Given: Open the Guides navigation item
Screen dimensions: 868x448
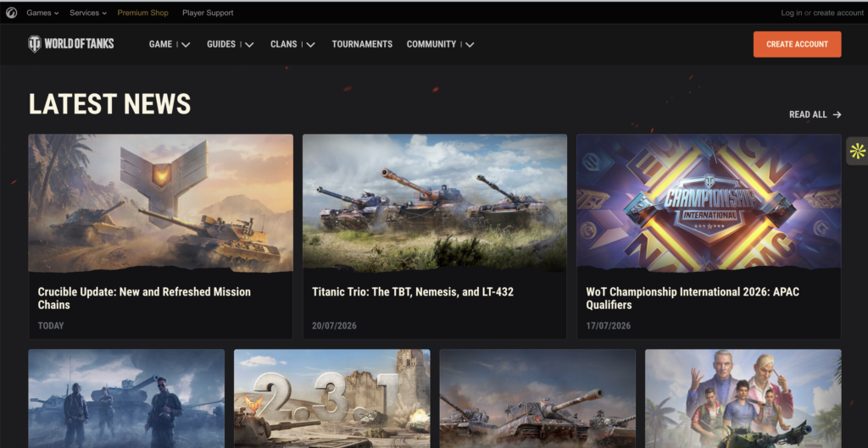Looking at the screenshot, I should click(221, 44).
